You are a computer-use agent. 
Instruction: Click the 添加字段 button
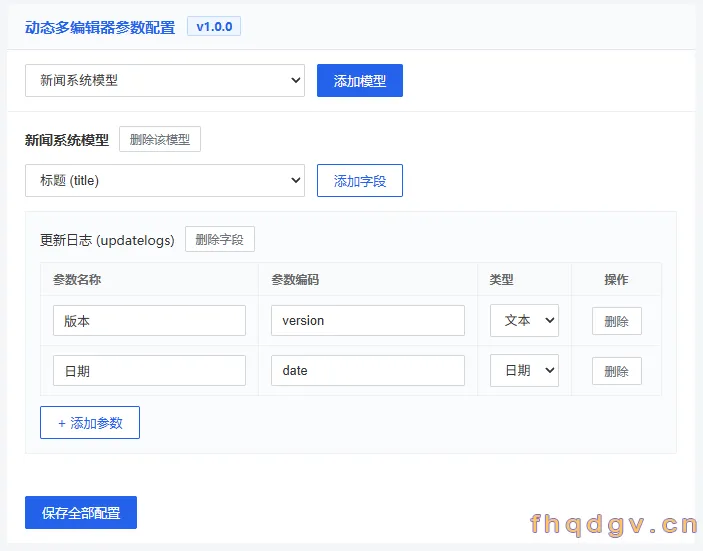[x=360, y=181]
